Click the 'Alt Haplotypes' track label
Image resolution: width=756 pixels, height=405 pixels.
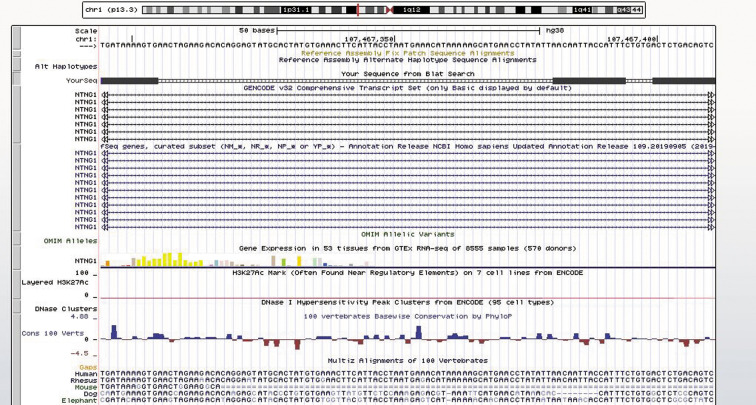(x=66, y=67)
